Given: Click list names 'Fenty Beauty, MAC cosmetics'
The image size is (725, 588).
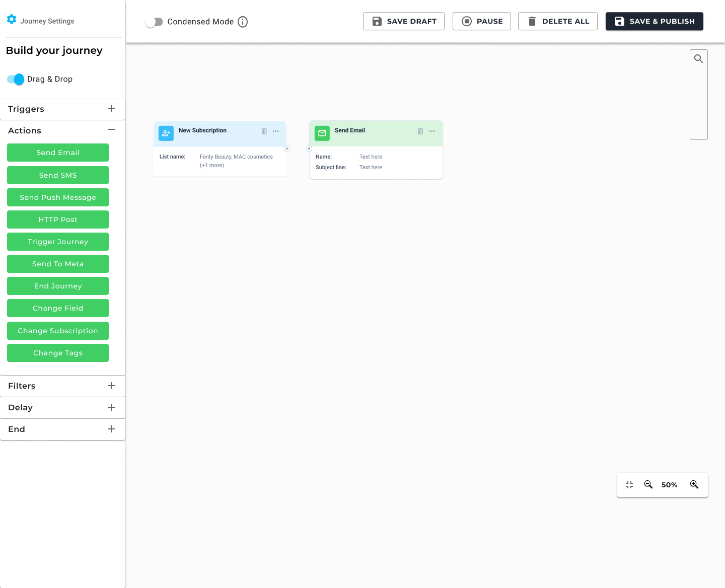Looking at the screenshot, I should coord(236,157).
